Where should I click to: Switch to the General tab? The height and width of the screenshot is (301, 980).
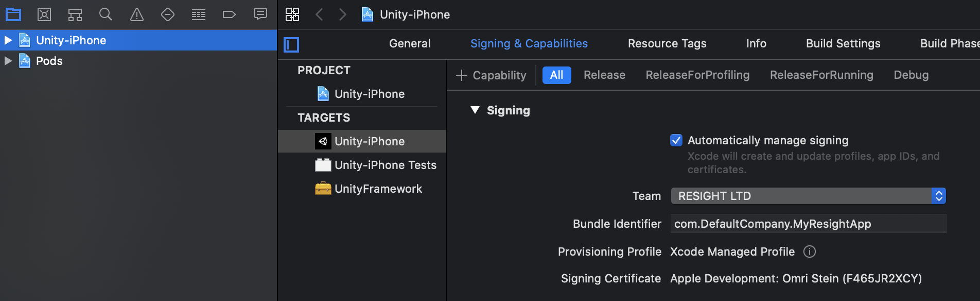(410, 44)
